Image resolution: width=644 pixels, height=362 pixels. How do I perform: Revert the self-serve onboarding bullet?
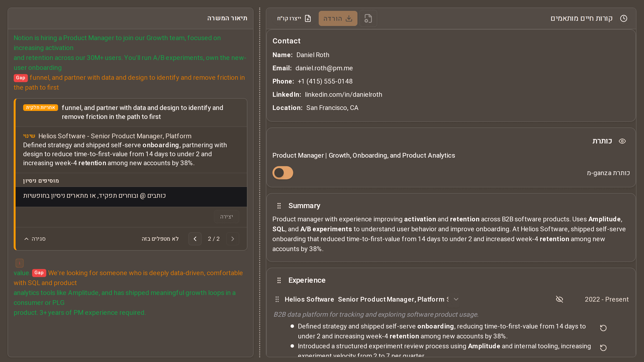pos(603,328)
